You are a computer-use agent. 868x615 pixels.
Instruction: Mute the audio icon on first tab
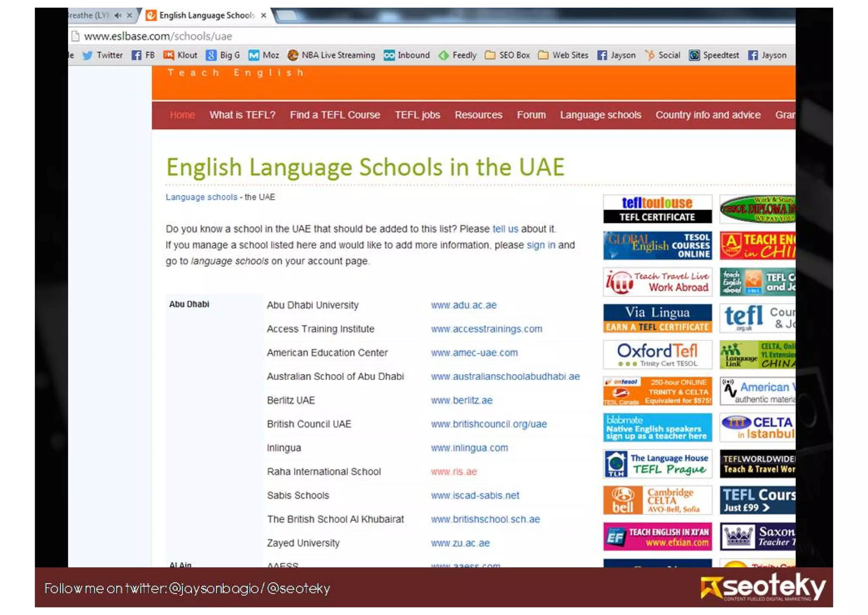118,15
